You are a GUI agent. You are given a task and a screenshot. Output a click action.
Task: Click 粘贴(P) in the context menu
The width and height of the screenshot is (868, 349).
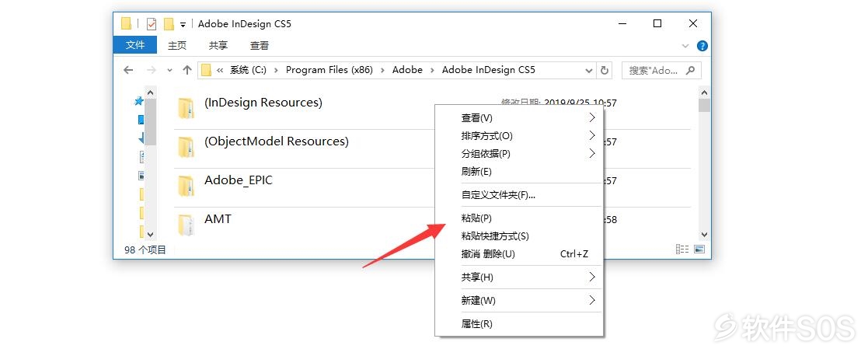(518, 218)
